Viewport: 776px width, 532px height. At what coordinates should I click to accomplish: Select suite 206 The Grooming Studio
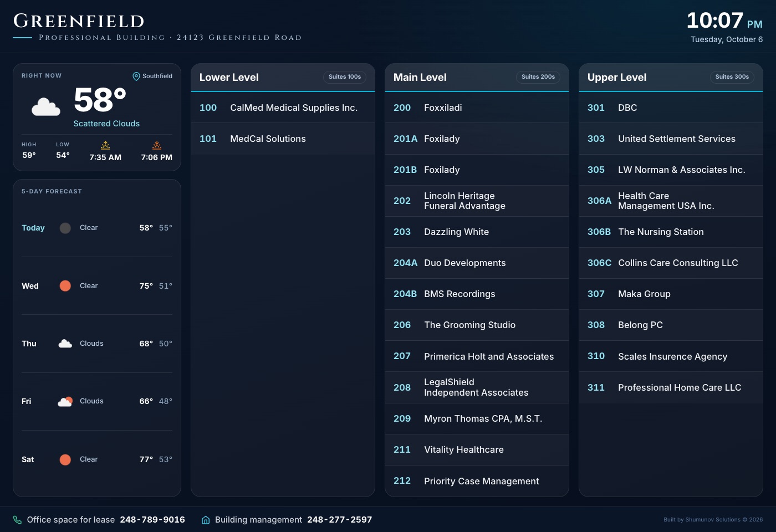coord(477,325)
